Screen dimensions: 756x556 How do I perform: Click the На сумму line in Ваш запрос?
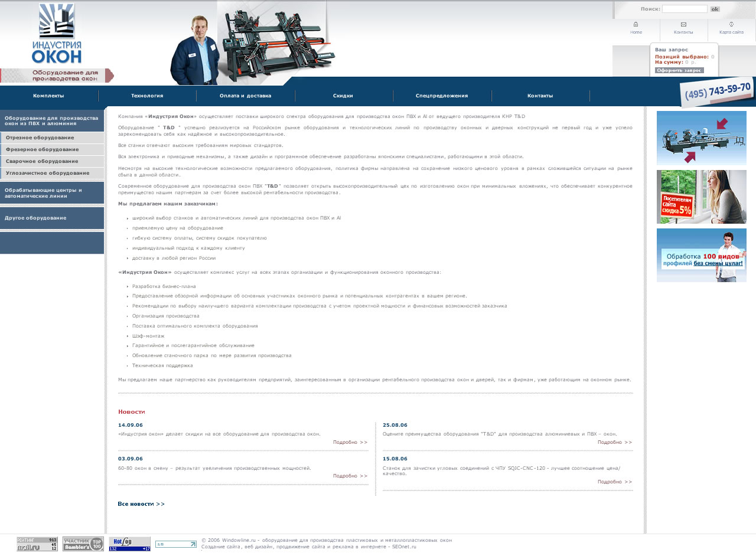(x=675, y=62)
